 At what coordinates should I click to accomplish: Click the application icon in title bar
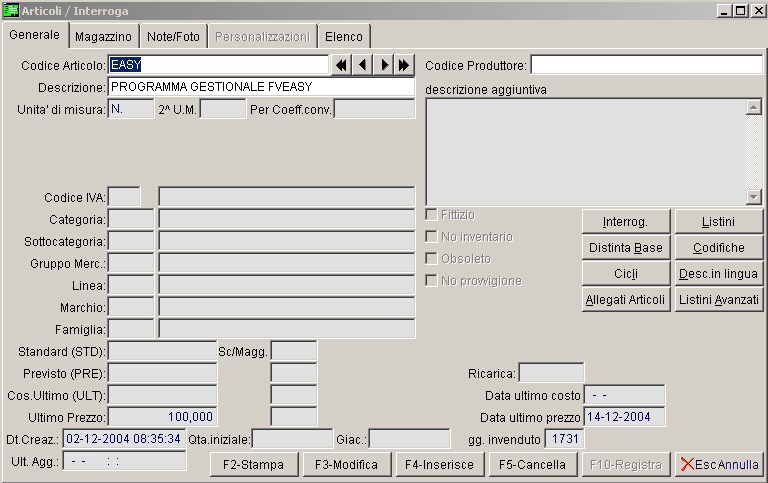pyautogui.click(x=10, y=10)
